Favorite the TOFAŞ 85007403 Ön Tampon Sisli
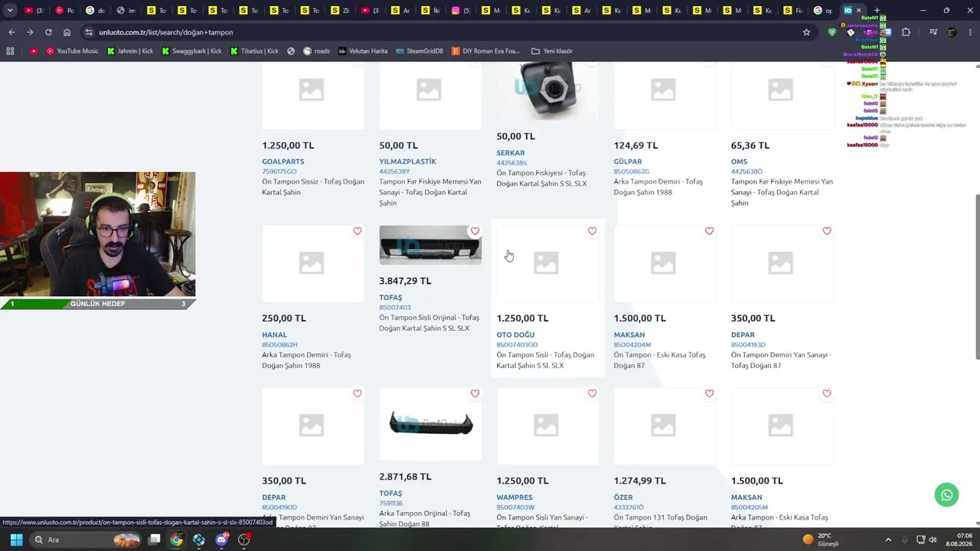 [475, 231]
